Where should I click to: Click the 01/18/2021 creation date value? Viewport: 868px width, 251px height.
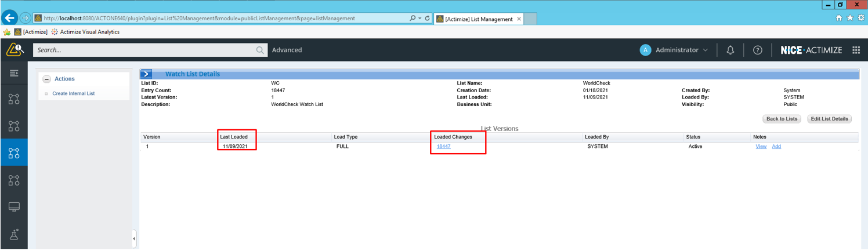point(595,90)
